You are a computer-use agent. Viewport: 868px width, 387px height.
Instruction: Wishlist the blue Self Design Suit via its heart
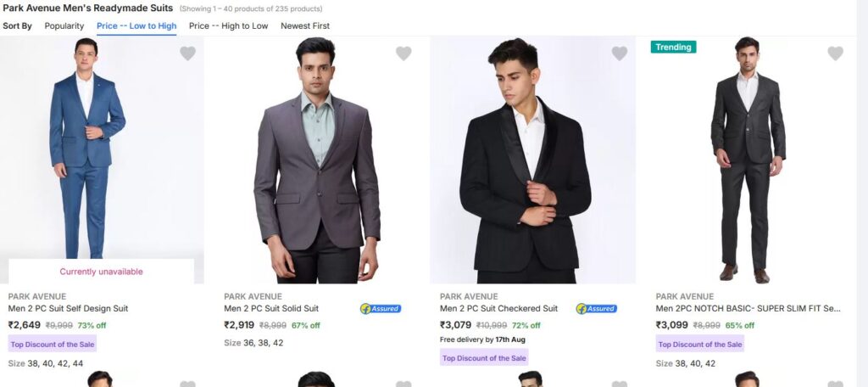pos(187,53)
